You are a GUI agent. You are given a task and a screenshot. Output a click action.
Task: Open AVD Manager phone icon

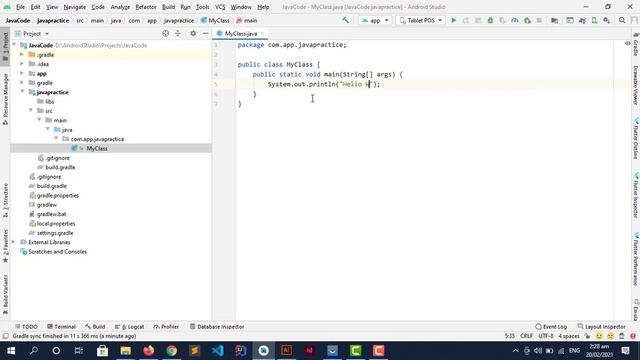595,20
